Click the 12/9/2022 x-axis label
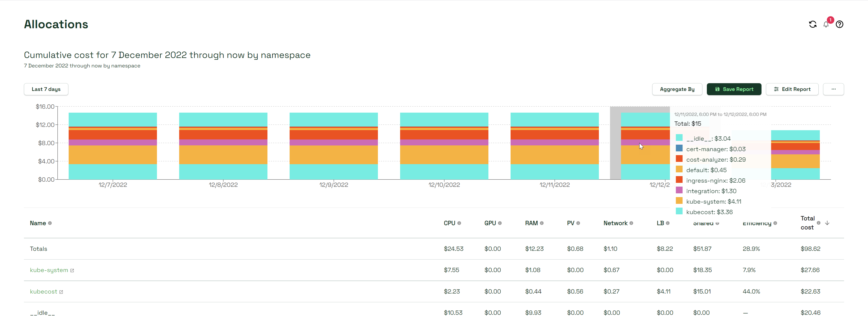868x323 pixels. (x=333, y=185)
